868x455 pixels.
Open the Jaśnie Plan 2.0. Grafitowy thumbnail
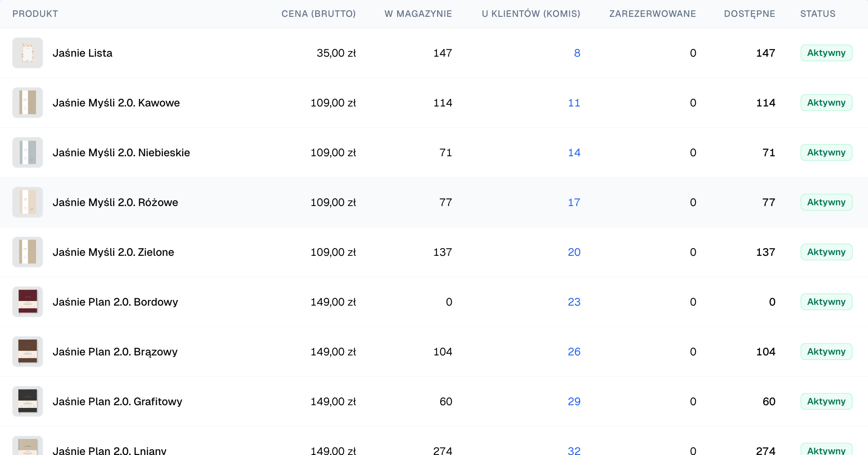28,401
